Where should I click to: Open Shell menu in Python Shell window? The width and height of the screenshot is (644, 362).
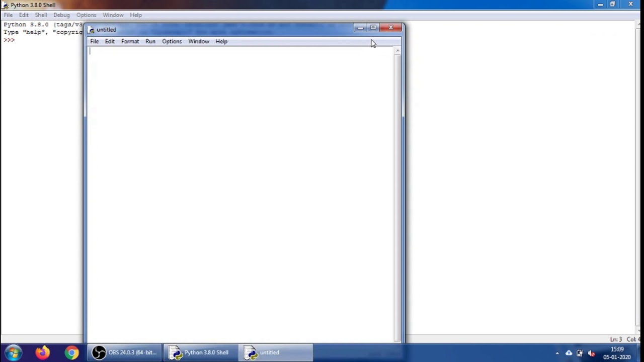[x=41, y=15]
